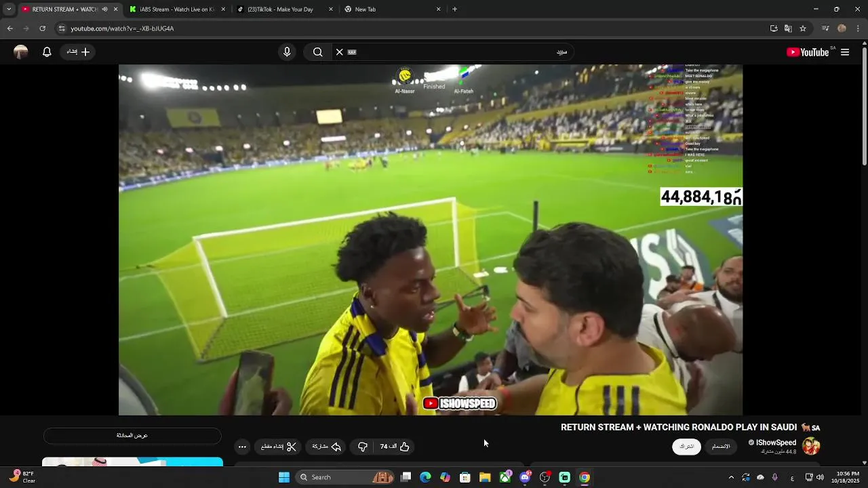868x488 pixels.
Task: Join IShowSpeed channel membership
Action: coord(721,447)
